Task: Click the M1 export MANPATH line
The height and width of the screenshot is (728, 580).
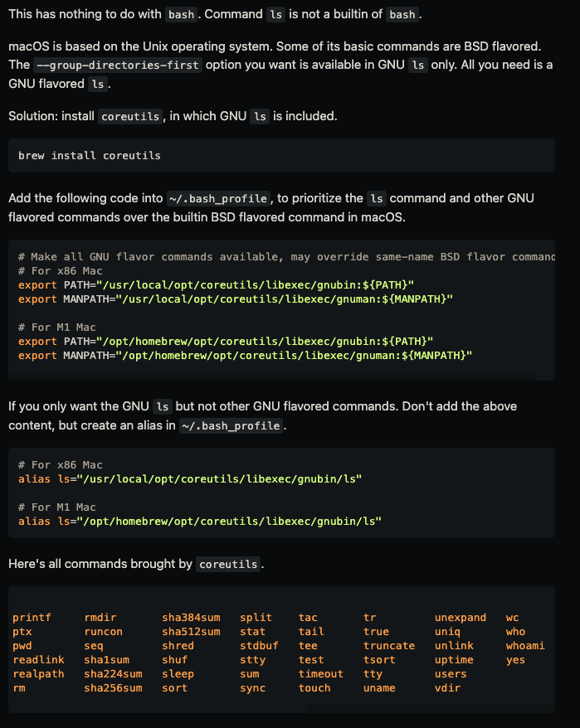Action: [x=245, y=355]
